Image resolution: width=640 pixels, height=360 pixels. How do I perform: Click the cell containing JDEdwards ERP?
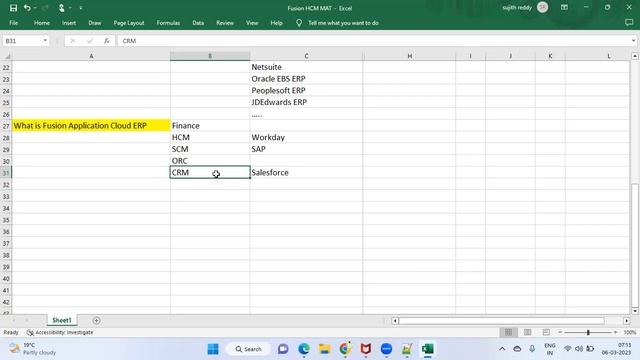[306, 102]
